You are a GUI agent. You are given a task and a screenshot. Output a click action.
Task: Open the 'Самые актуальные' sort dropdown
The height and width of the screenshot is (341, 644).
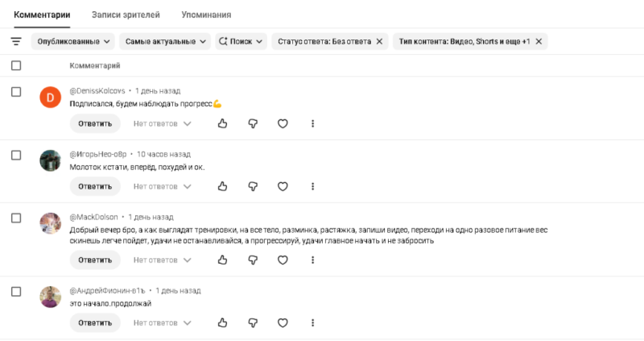point(165,42)
